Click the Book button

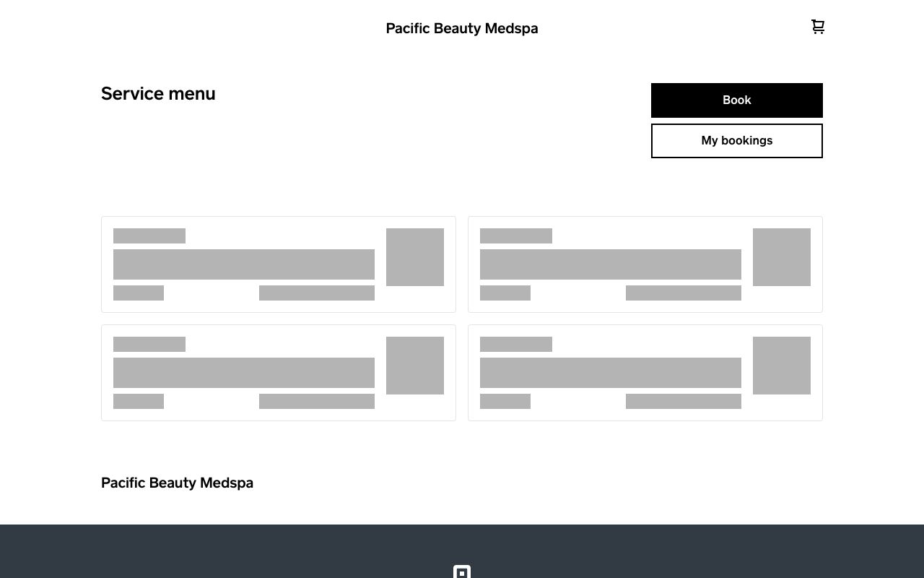(736, 100)
